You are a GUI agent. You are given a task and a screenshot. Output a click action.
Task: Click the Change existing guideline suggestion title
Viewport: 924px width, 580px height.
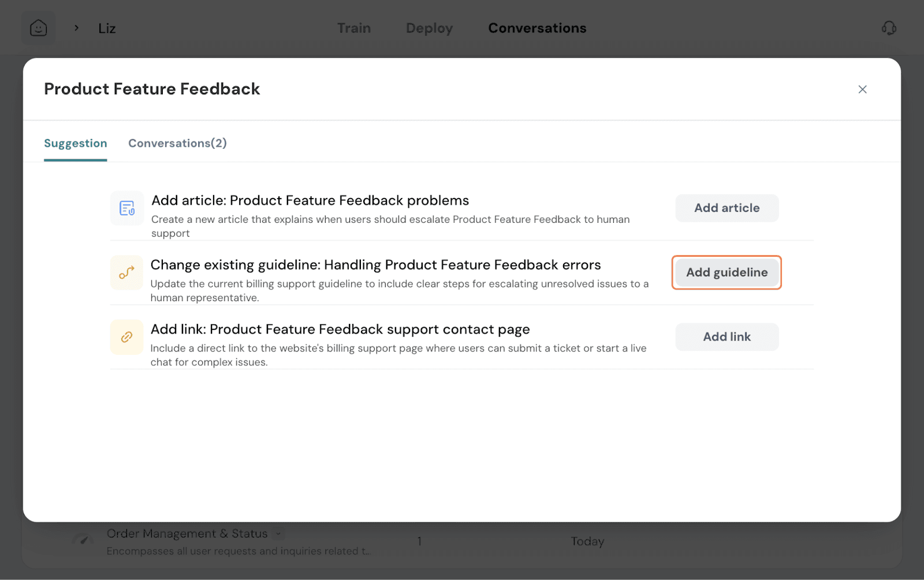click(x=375, y=265)
